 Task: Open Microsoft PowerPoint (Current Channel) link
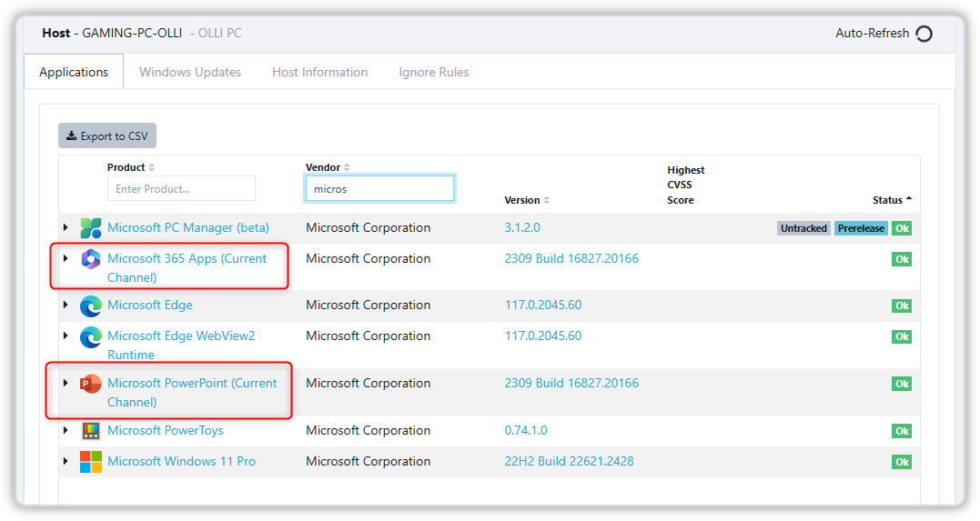pyautogui.click(x=192, y=392)
